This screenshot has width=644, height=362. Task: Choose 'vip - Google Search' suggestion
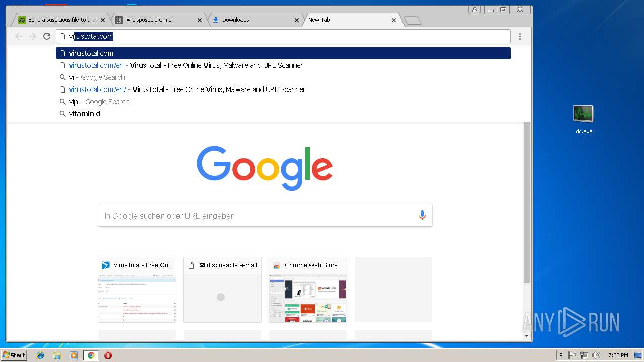tap(283, 102)
